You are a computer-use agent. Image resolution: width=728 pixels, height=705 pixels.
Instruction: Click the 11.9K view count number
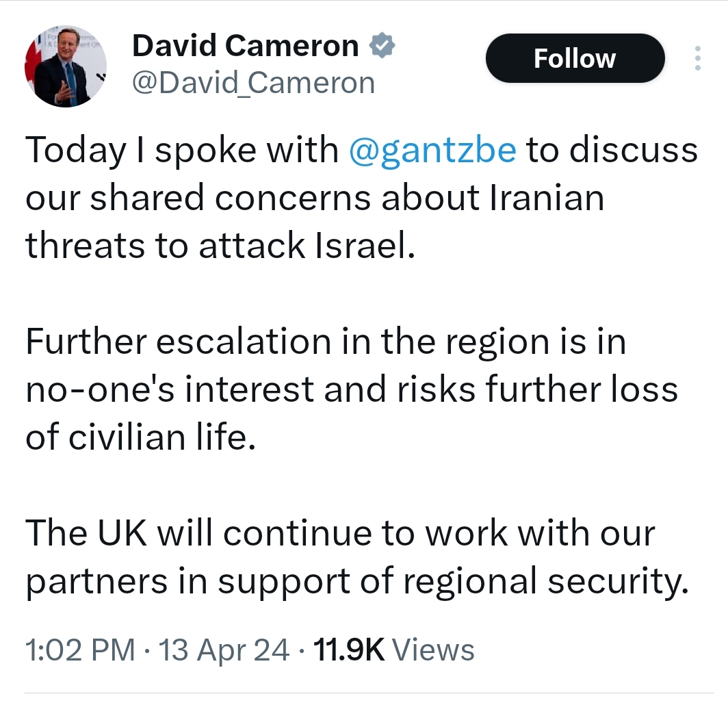(349, 650)
